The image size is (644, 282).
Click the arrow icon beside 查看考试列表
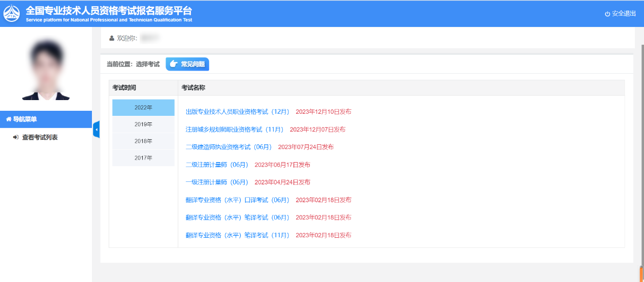16,137
